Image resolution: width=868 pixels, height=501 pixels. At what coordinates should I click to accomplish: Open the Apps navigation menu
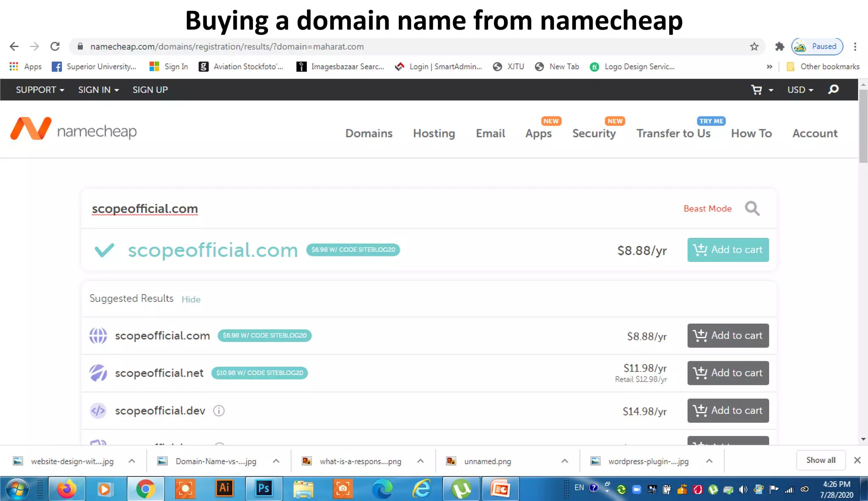point(538,134)
